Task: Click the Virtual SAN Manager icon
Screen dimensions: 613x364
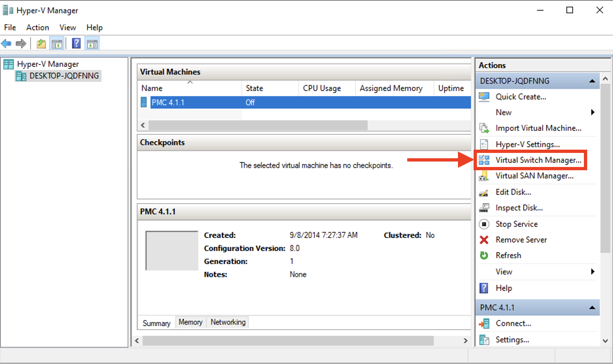Action: (484, 176)
